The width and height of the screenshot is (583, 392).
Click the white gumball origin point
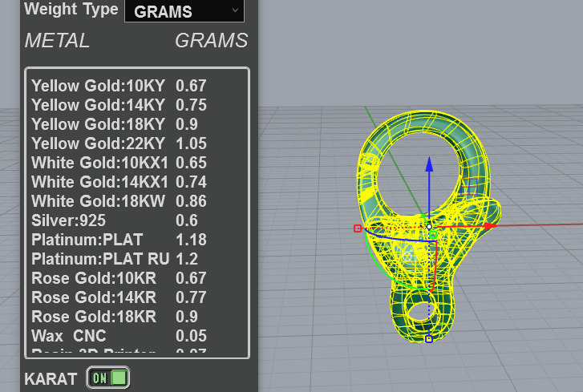click(x=429, y=226)
